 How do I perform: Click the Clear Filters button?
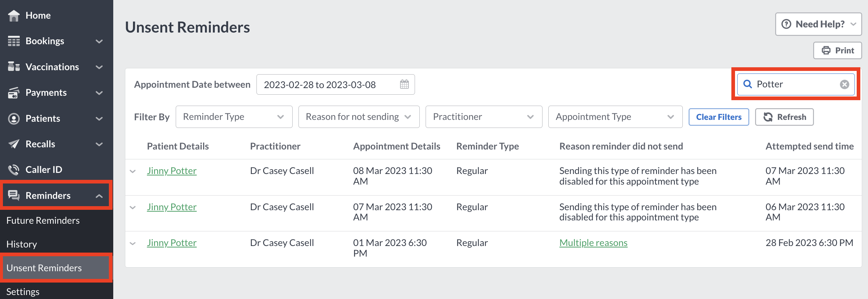point(719,117)
